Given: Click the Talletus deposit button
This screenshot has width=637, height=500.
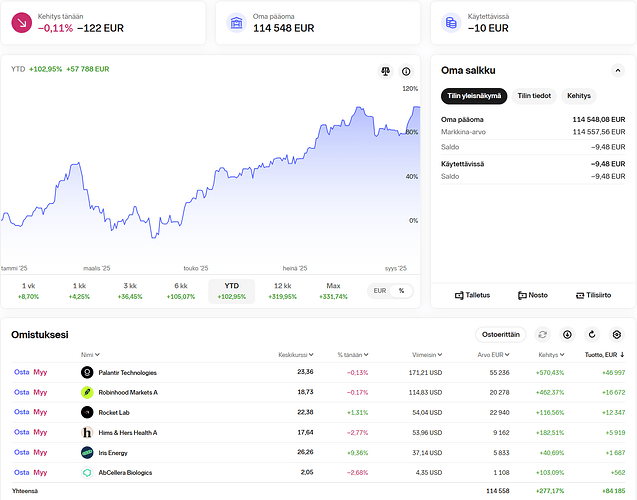Looking at the screenshot, I should click(472, 295).
